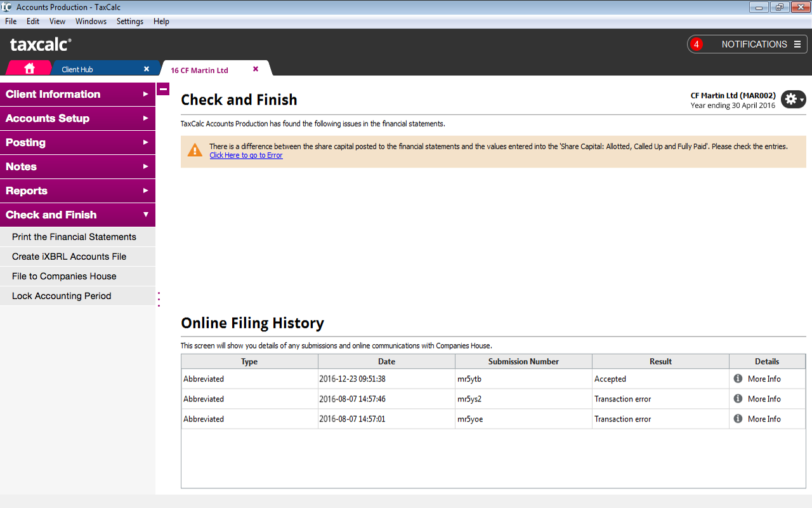This screenshot has height=508, width=812.
Task: Click the taxcalc logo
Action: coord(41,44)
